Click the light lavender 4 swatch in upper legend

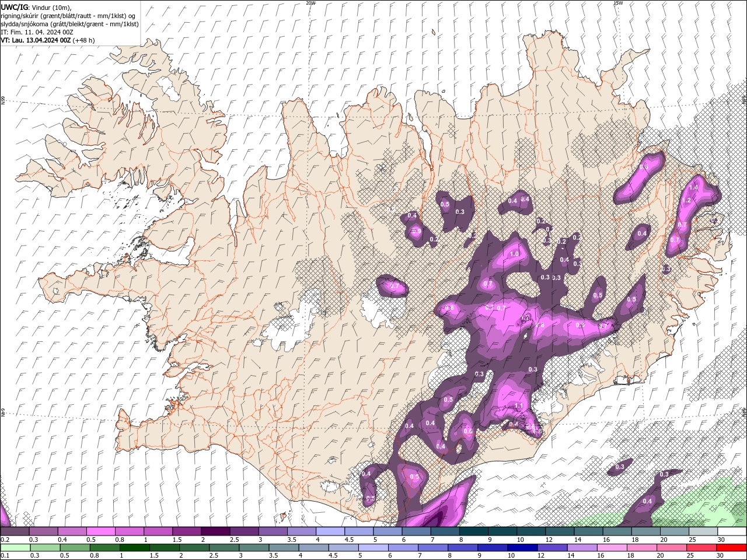[x=329, y=531]
